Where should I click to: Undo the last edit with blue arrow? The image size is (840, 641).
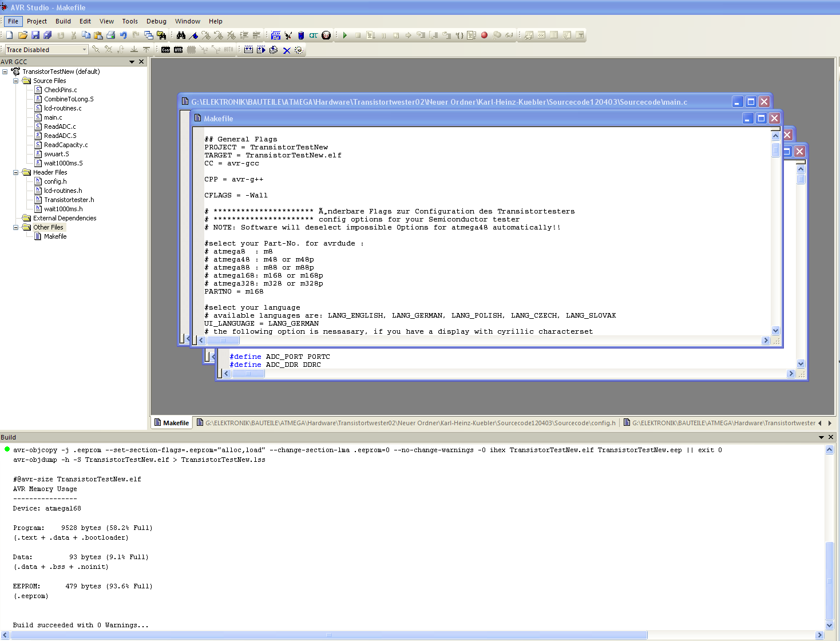pyautogui.click(x=124, y=35)
